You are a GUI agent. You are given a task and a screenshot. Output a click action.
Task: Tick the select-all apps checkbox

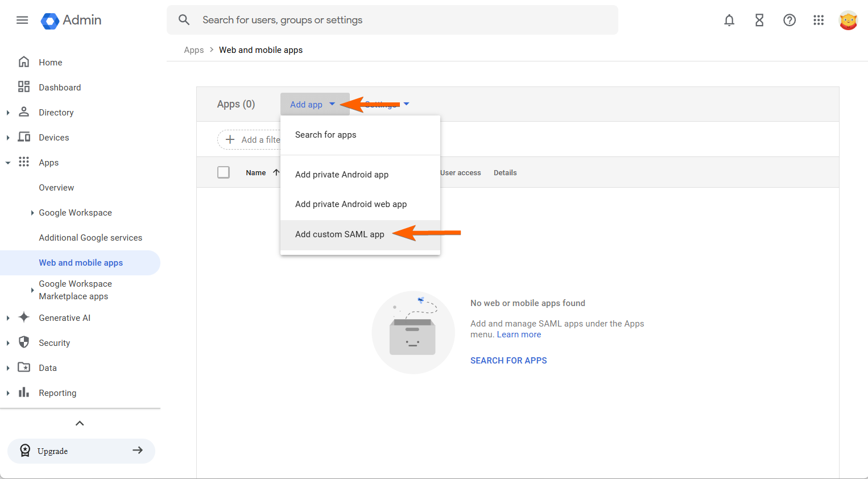click(224, 172)
